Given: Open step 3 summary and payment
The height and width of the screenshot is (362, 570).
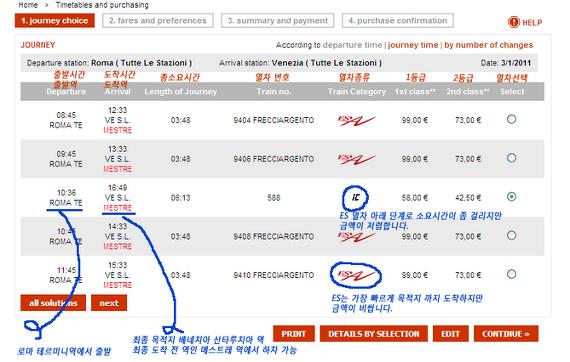Looking at the screenshot, I should point(277,21).
